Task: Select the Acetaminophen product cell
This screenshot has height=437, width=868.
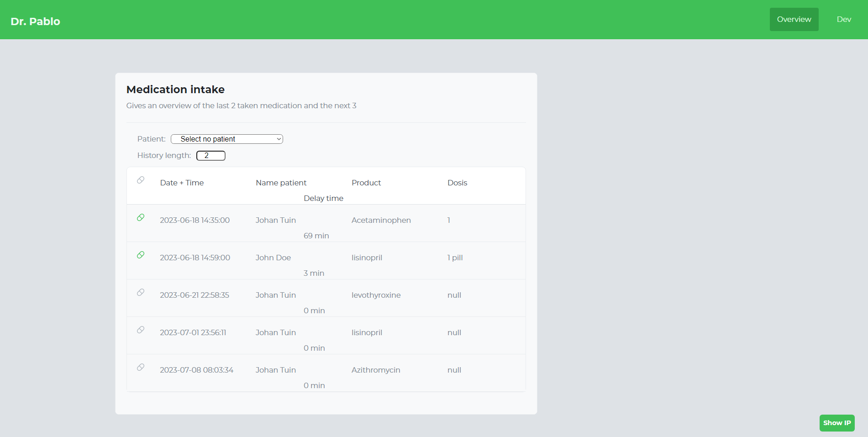Action: (x=381, y=220)
